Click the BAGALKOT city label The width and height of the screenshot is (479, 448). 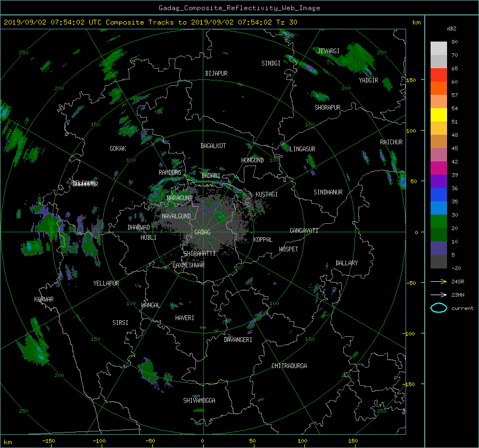tap(213, 146)
